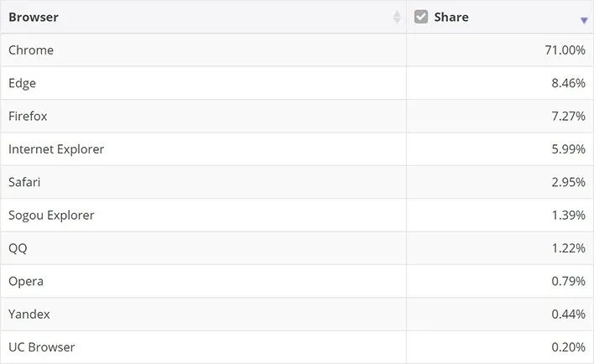
Task: Select the Chrome row
Action: (x=31, y=50)
